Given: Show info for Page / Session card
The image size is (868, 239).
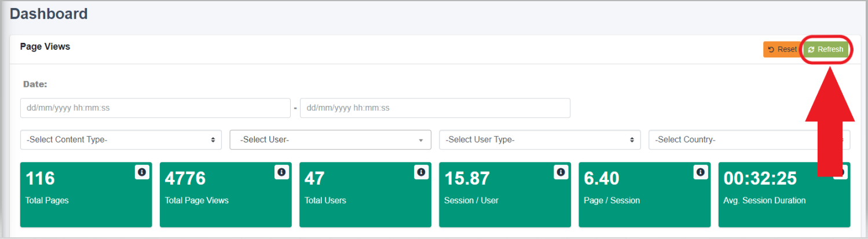Looking at the screenshot, I should coord(701,172).
